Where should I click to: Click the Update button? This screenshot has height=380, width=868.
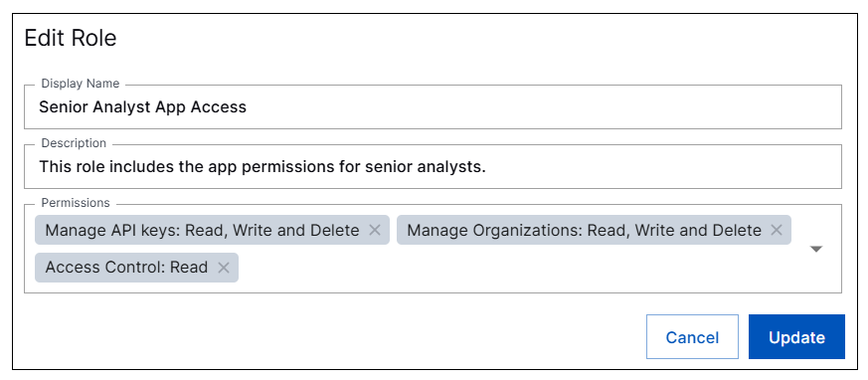pos(796,337)
